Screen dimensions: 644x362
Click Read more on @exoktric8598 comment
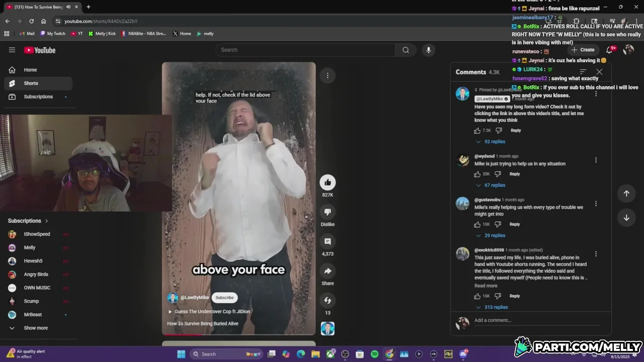486,286
